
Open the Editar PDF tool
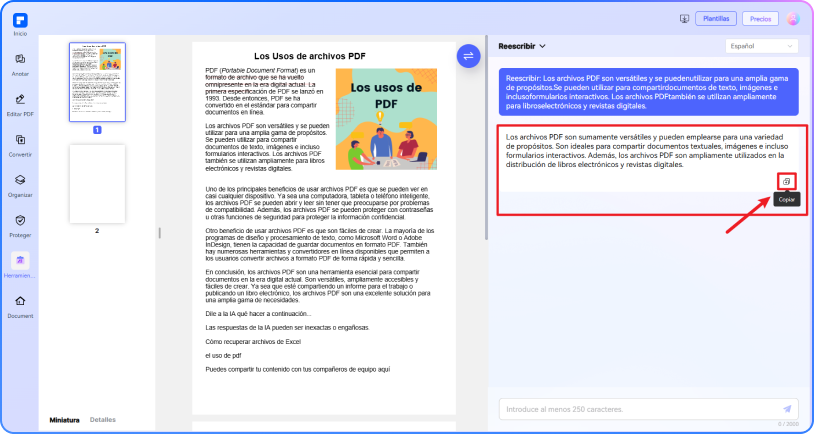point(20,99)
